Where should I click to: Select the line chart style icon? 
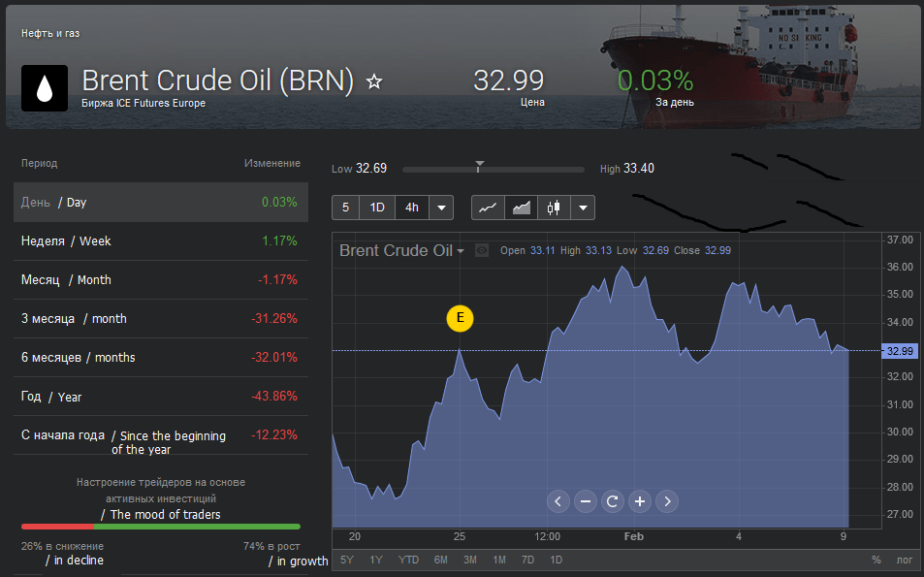tap(488, 207)
